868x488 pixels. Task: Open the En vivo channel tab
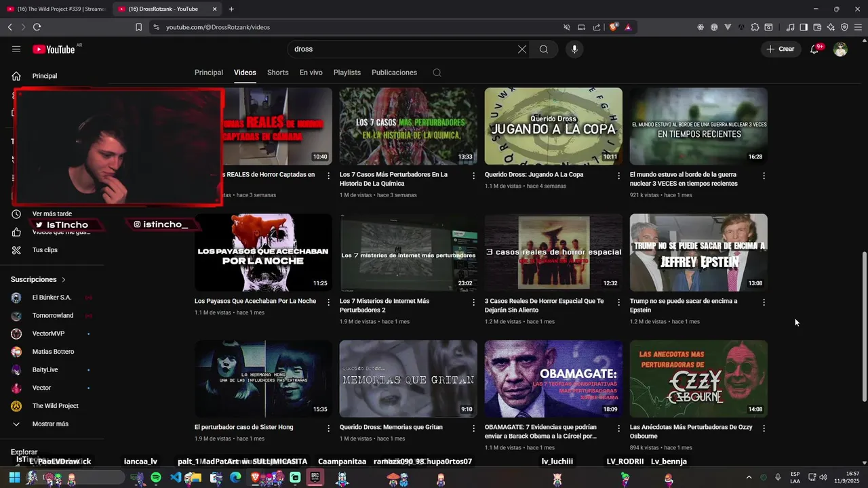pyautogui.click(x=311, y=73)
